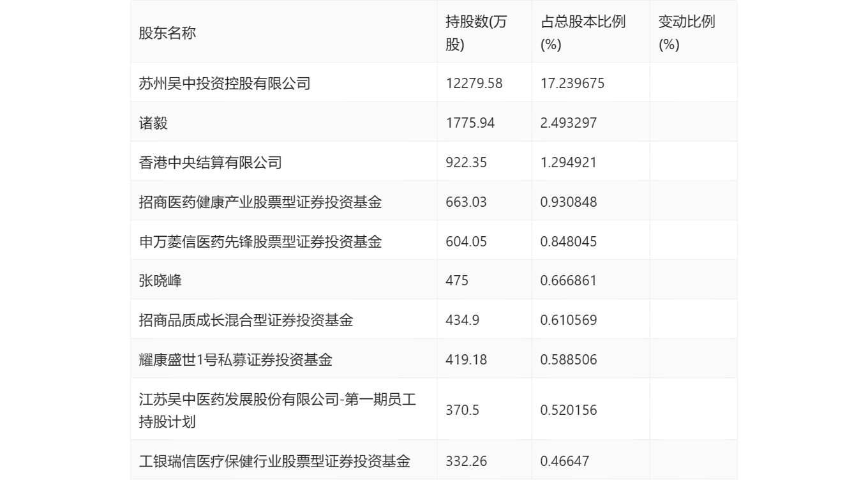Click the percentage 17.239675

coord(572,83)
